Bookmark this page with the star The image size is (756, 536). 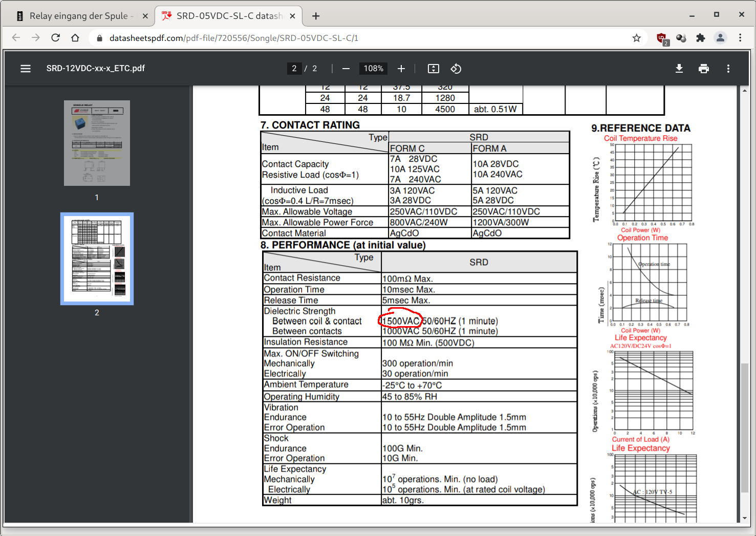click(x=636, y=38)
